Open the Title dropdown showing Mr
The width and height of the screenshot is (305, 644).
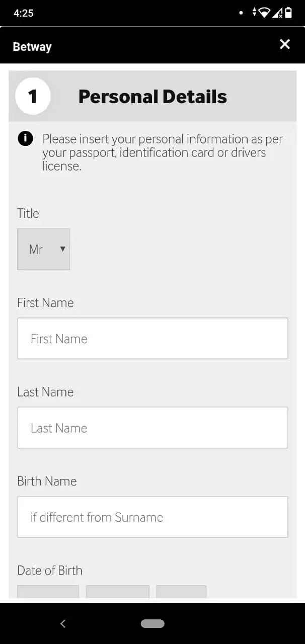click(44, 249)
